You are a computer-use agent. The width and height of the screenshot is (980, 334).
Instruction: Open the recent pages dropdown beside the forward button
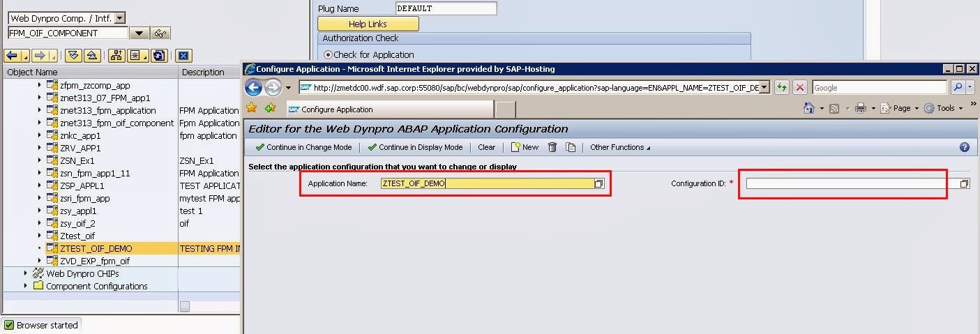(x=288, y=88)
